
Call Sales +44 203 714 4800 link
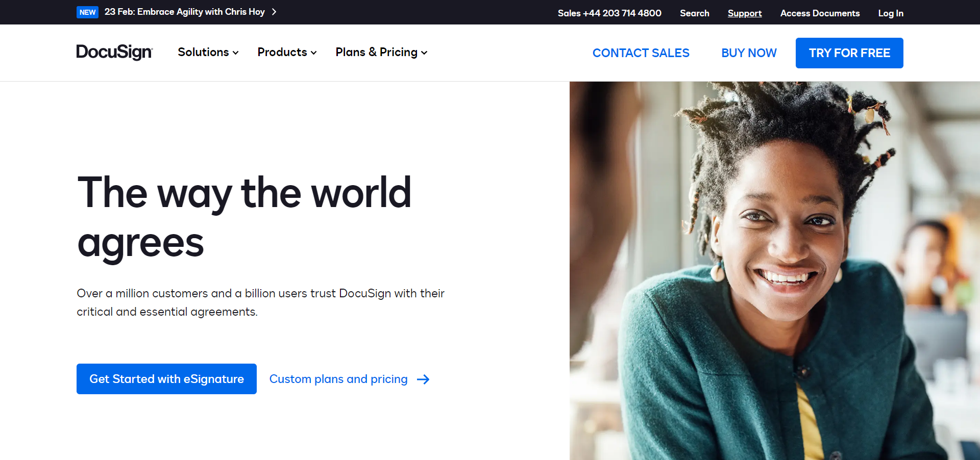coord(609,13)
